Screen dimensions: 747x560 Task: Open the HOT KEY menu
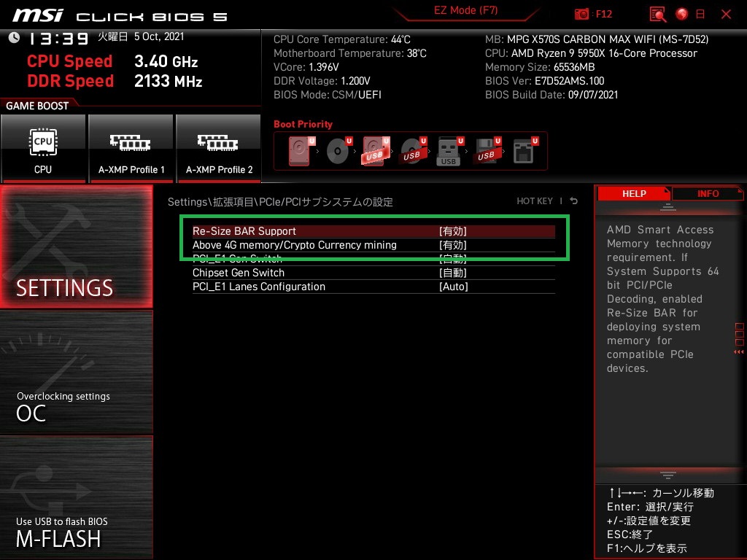click(x=535, y=201)
